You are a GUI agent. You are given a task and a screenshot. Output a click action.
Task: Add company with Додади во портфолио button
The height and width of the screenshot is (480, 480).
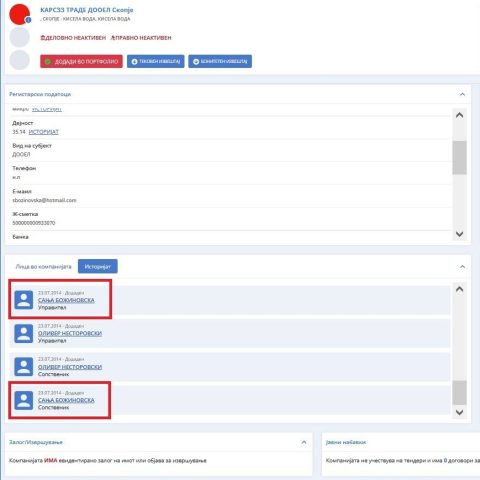81,61
